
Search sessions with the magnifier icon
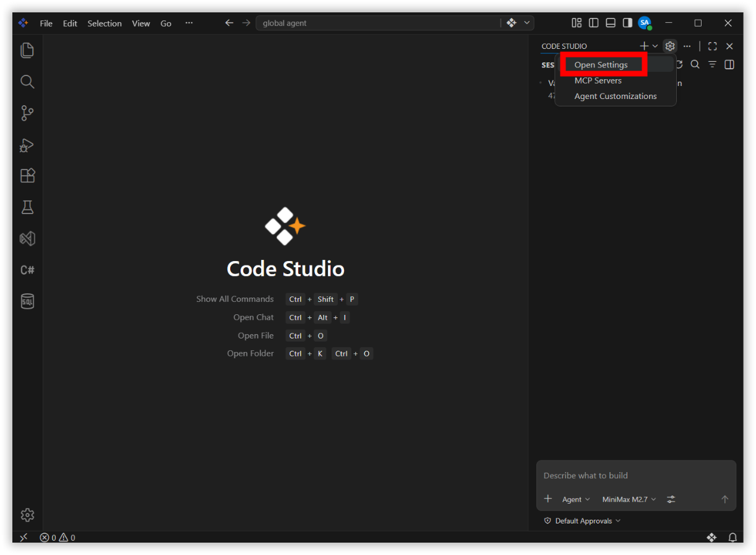pyautogui.click(x=695, y=64)
